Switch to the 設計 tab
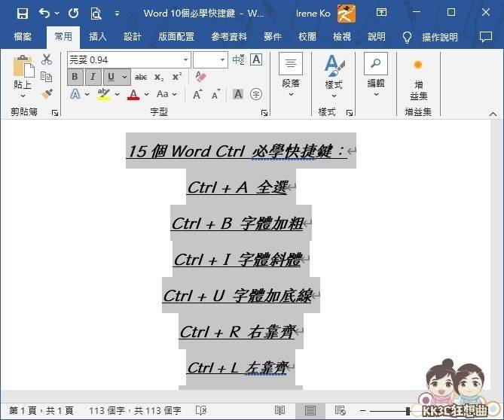 (133, 37)
